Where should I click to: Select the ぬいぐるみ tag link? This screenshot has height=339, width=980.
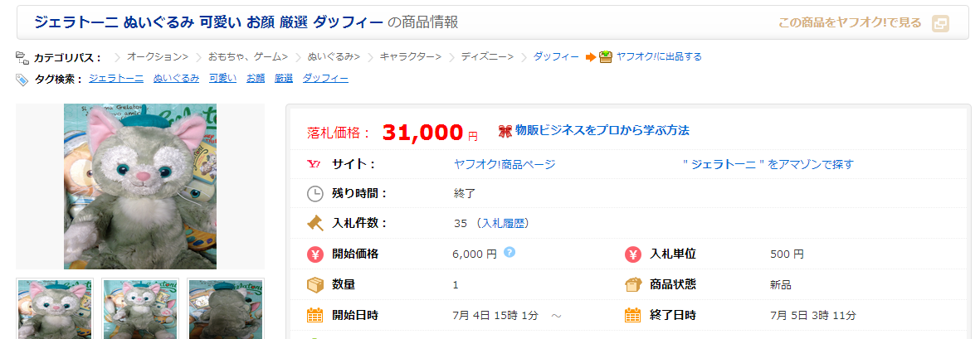pos(176,78)
